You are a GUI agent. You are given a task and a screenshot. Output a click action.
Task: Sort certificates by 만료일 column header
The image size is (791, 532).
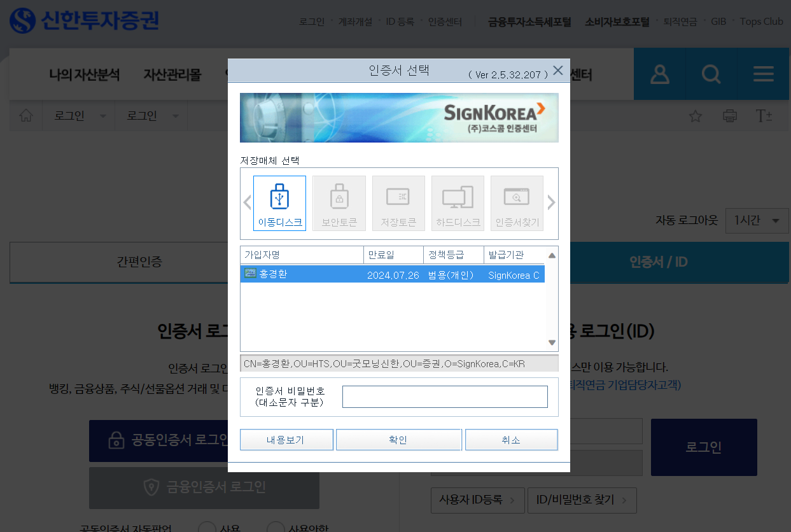click(393, 255)
